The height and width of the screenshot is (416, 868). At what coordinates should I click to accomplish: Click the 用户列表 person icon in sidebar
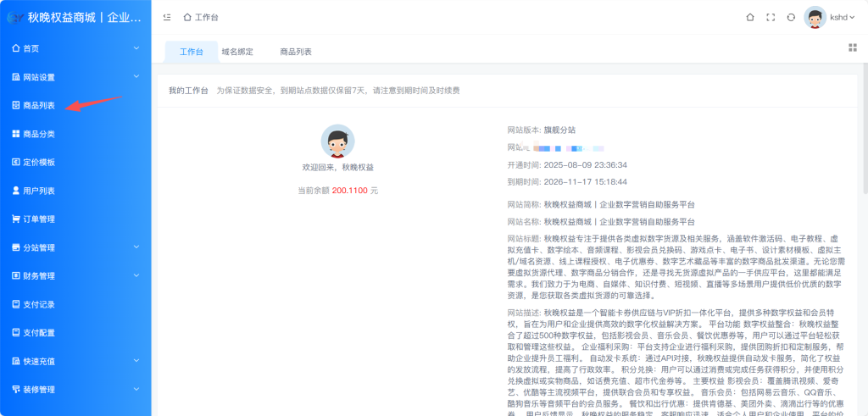(16, 191)
